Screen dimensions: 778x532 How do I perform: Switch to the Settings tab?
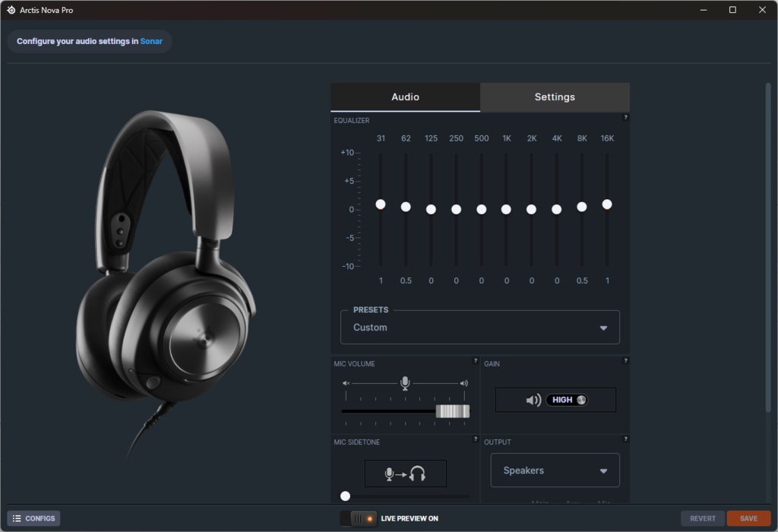(x=555, y=97)
